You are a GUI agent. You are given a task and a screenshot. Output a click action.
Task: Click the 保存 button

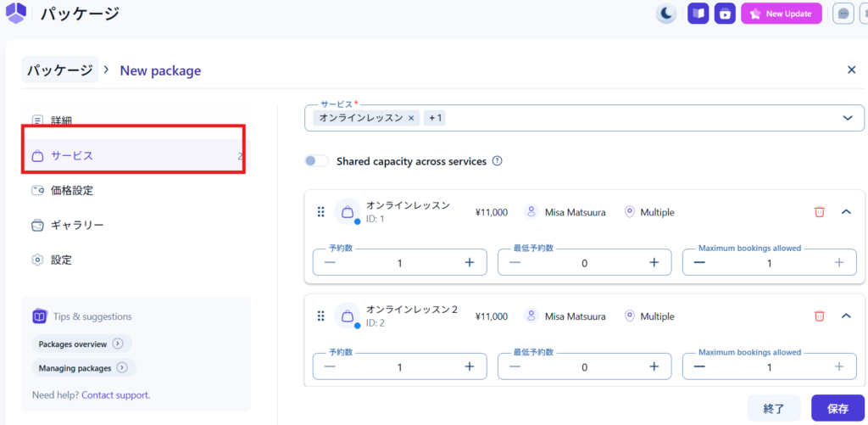837,408
